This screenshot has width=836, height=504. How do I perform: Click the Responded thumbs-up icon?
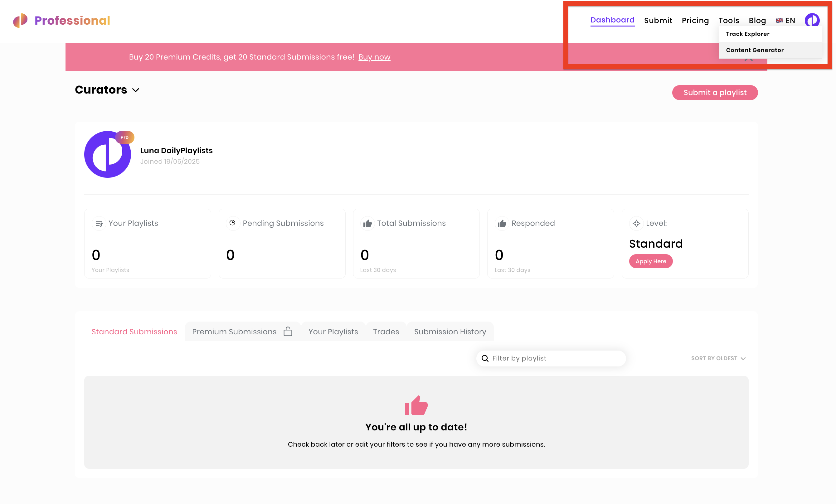click(x=502, y=224)
